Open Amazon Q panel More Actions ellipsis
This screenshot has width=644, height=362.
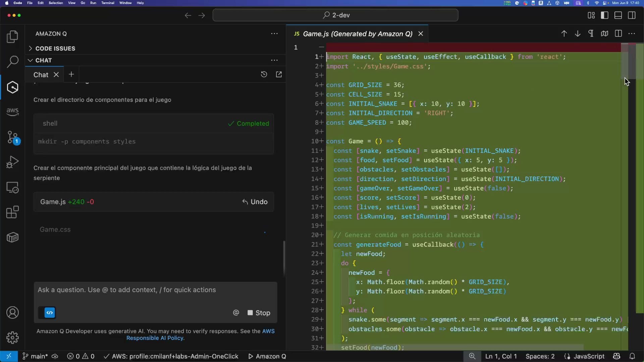(274, 34)
